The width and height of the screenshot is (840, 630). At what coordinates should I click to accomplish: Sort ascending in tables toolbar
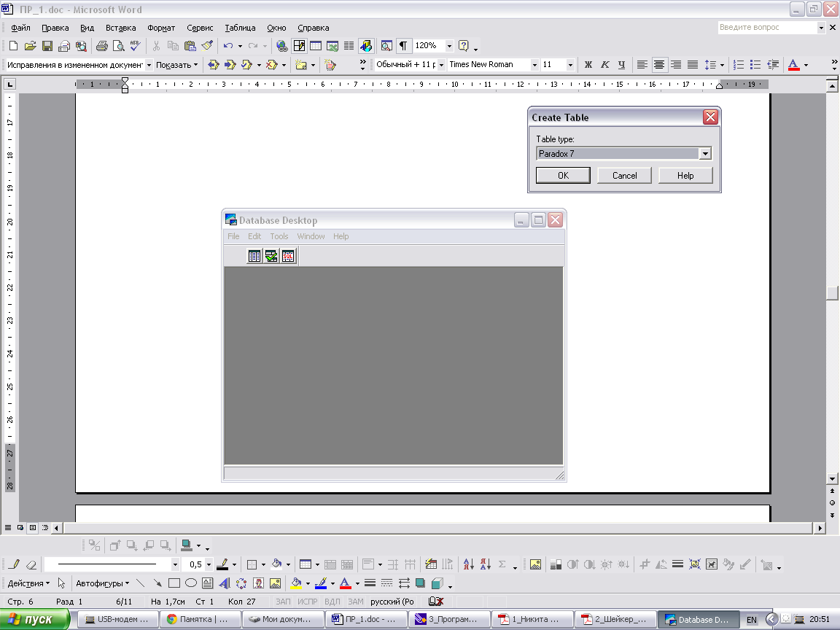pyautogui.click(x=469, y=564)
